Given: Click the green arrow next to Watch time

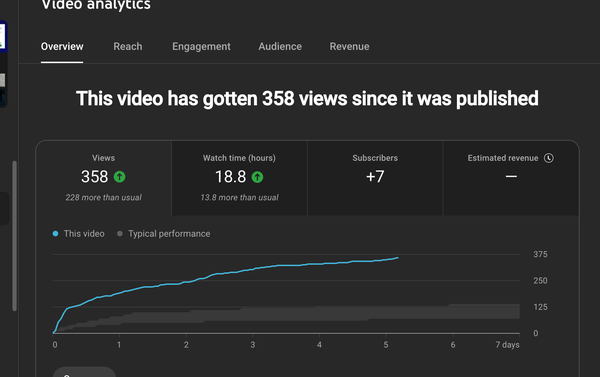Looking at the screenshot, I should click(257, 177).
